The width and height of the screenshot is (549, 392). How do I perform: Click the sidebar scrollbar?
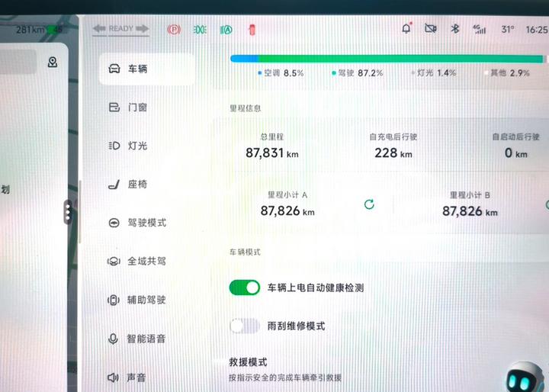point(80,212)
